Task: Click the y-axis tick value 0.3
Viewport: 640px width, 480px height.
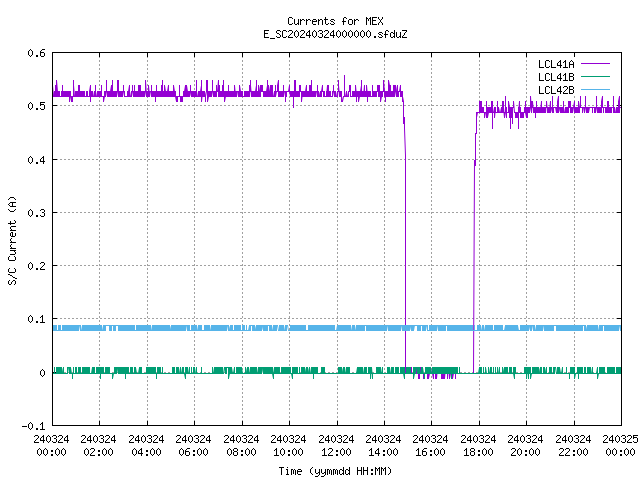Action: (36, 213)
